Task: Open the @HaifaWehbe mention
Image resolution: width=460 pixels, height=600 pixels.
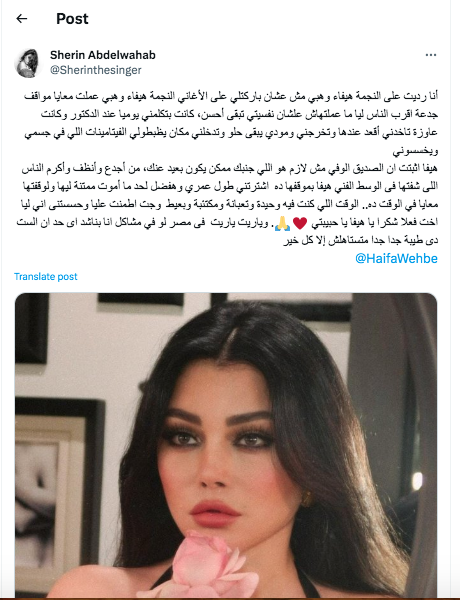Action: point(396,259)
